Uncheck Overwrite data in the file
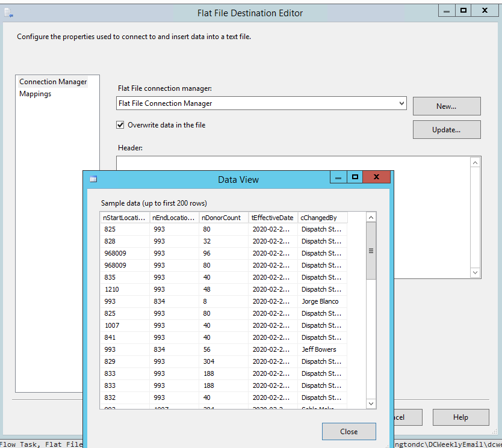 click(120, 125)
